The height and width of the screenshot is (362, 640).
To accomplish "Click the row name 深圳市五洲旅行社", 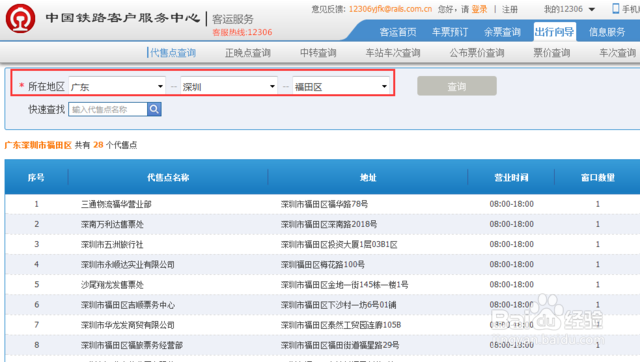I will [x=112, y=244].
